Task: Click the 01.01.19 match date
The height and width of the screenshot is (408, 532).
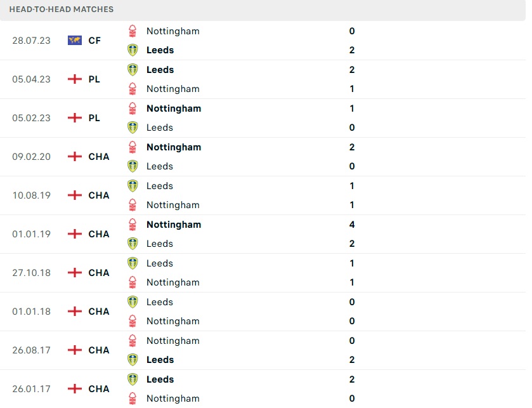Action: point(32,234)
